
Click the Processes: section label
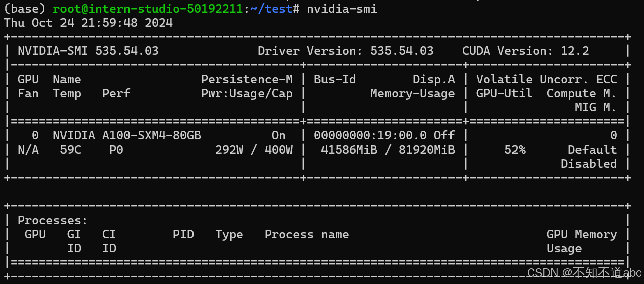tap(53, 220)
